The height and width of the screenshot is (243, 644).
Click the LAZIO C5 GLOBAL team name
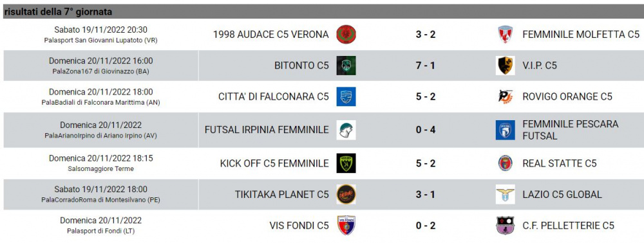tap(562, 195)
